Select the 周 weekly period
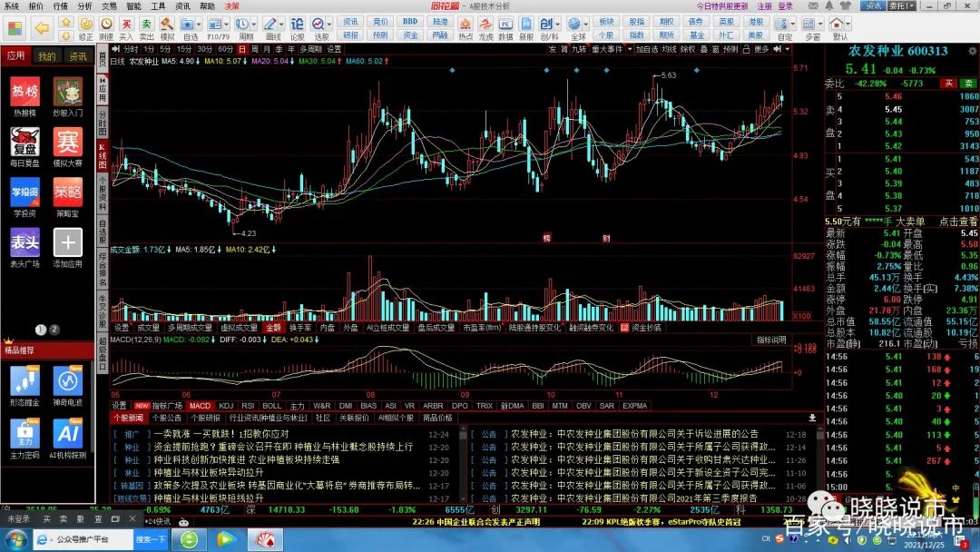 click(x=254, y=49)
